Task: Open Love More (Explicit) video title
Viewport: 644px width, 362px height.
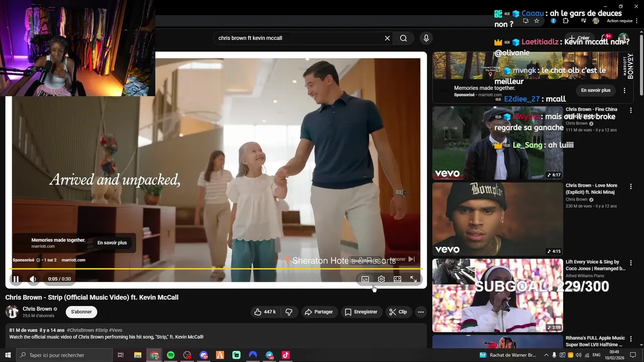Action: pos(592,189)
